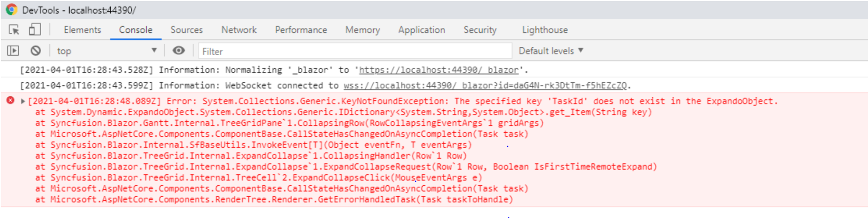The width and height of the screenshot is (868, 218).
Task: Open the top JavaScript context dropdown
Action: pos(107,50)
